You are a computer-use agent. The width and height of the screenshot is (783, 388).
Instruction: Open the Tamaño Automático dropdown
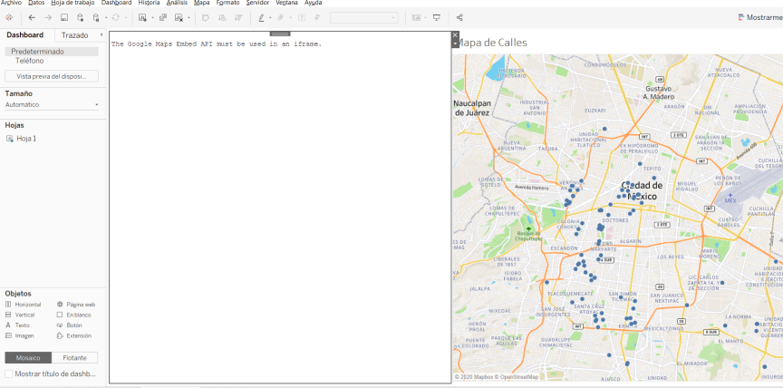51,105
